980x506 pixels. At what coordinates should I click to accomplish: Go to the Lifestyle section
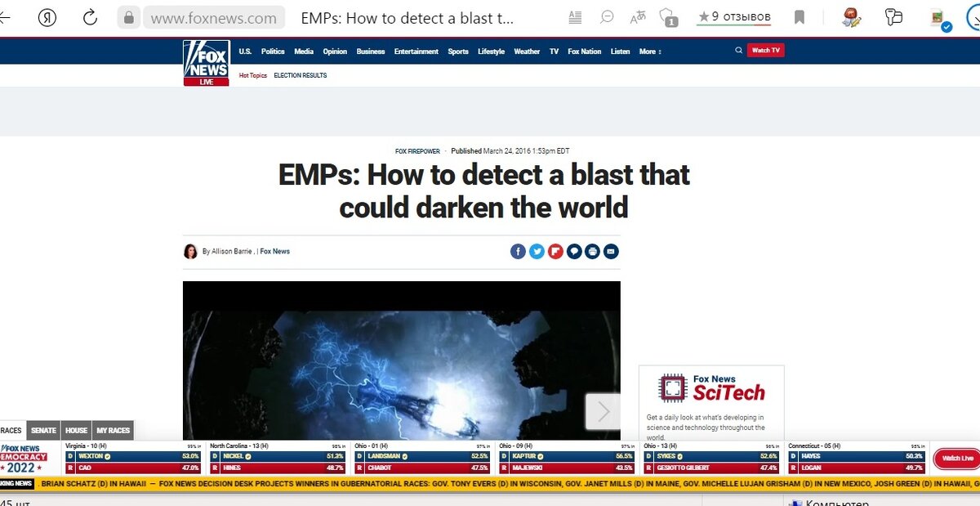[x=491, y=51]
